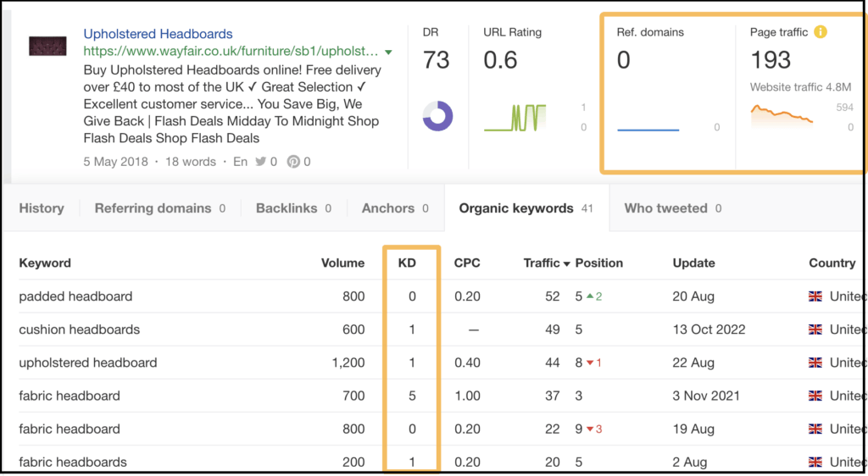This screenshot has height=476, width=868.
Task: Click the wayfair.co.uk green URL link
Action: click(231, 52)
